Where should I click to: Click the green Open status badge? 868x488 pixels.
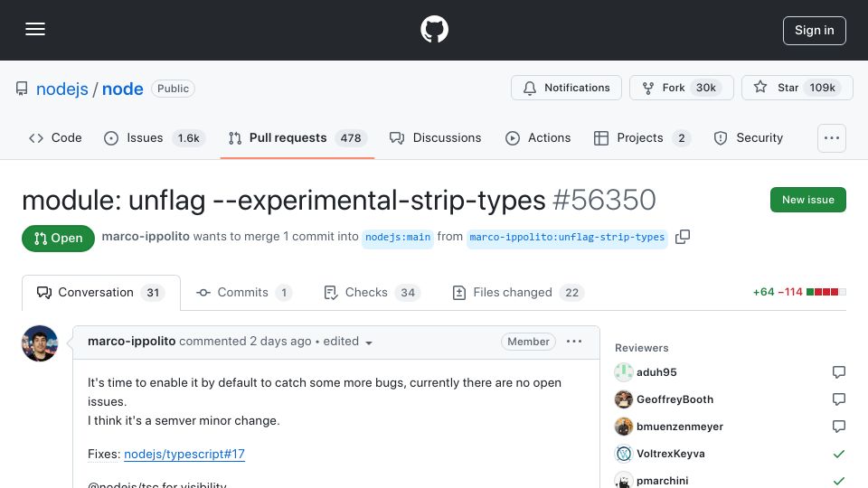pyautogui.click(x=58, y=239)
